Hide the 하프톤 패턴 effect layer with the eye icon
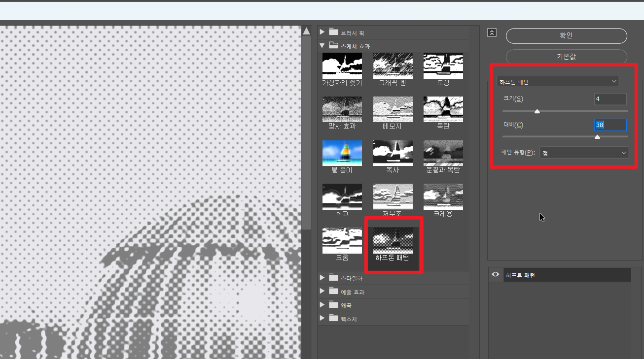The image size is (644, 359). [496, 275]
